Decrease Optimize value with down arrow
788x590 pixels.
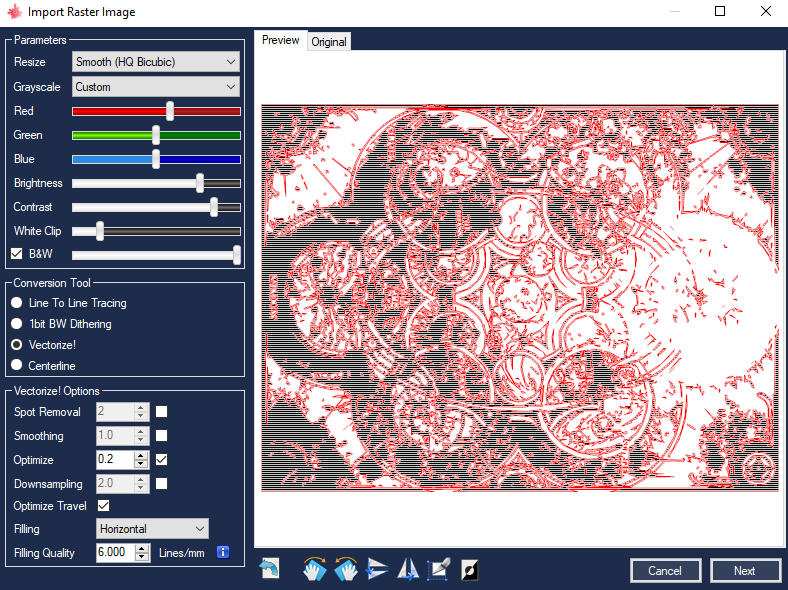coord(141,464)
